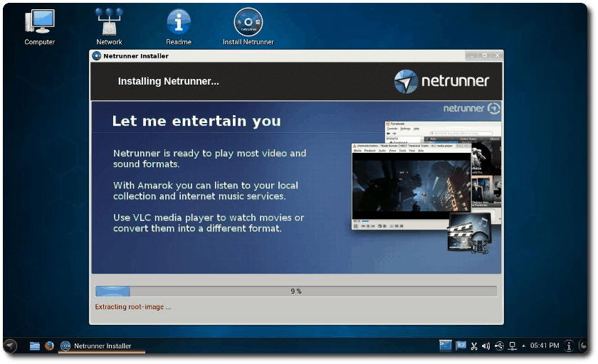598x364 pixels.
Task: Open the Netrunner application launcher menu
Action: tap(10, 346)
